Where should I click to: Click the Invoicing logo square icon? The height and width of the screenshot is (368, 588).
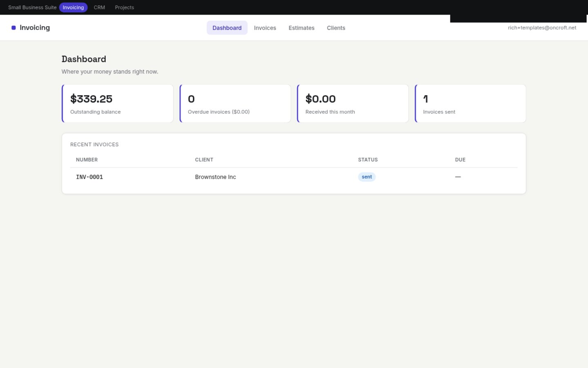point(13,28)
